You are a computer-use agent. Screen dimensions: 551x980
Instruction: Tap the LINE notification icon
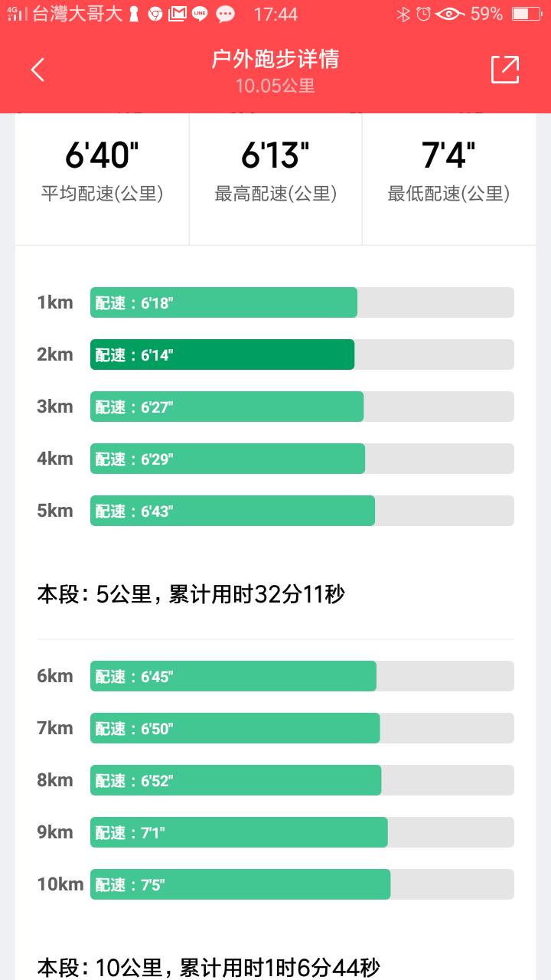(x=199, y=14)
